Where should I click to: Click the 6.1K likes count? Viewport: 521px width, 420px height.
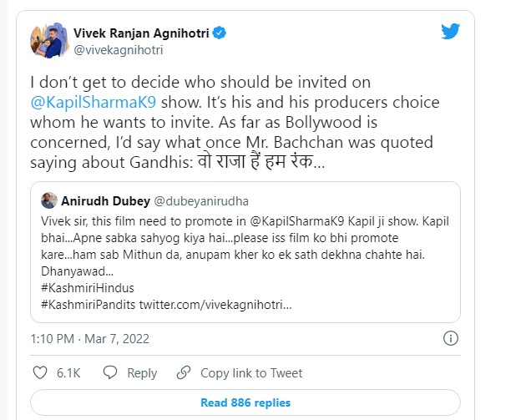(67, 373)
